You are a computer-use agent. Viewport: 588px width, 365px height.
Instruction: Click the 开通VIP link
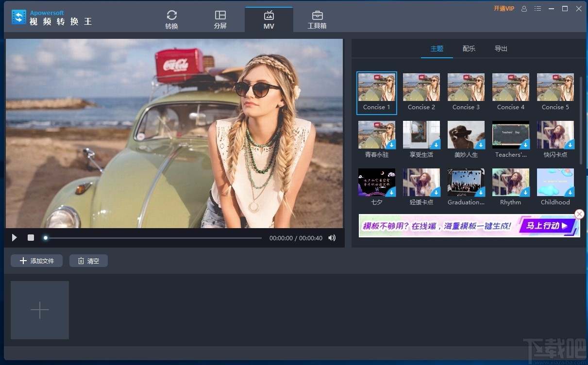(x=504, y=9)
